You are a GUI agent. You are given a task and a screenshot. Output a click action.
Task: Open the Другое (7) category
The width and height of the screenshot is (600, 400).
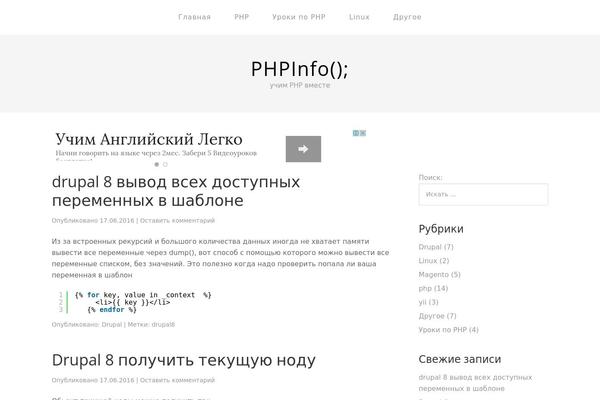437,316
